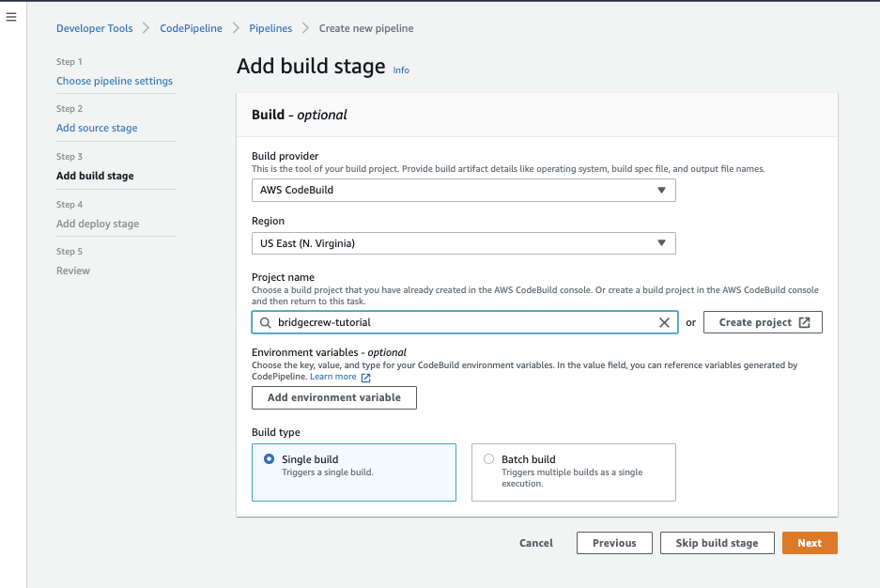Click the 'Create new pipeline' breadcrumb text
880x588 pixels.
tap(366, 28)
